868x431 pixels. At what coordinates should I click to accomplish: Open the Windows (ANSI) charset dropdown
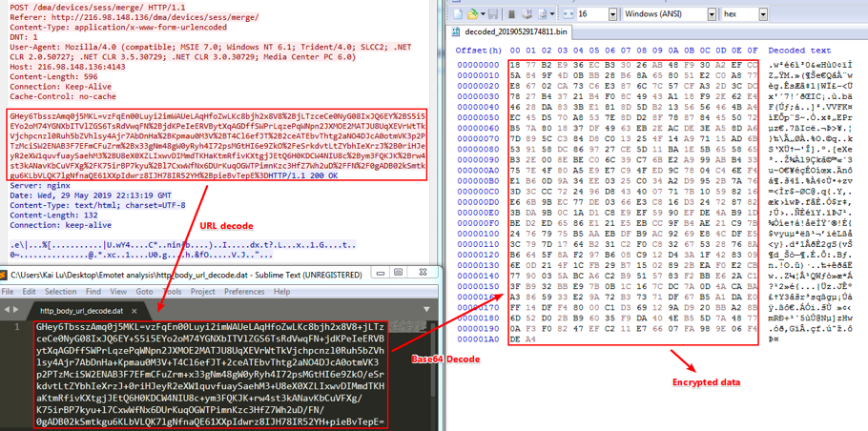712,14
